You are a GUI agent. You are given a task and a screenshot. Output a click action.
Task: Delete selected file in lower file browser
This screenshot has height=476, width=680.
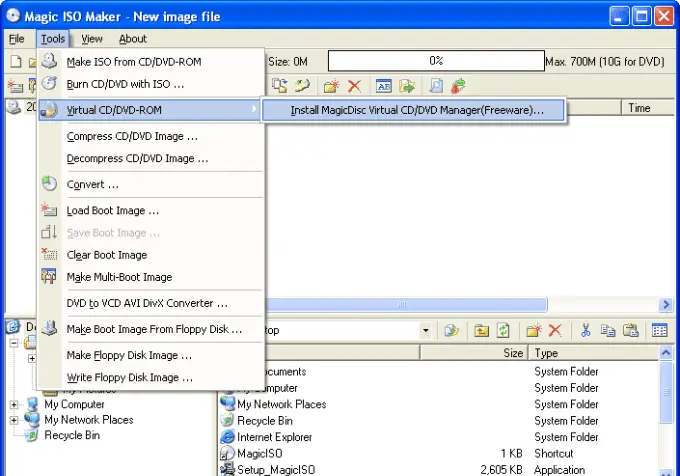pyautogui.click(x=555, y=331)
